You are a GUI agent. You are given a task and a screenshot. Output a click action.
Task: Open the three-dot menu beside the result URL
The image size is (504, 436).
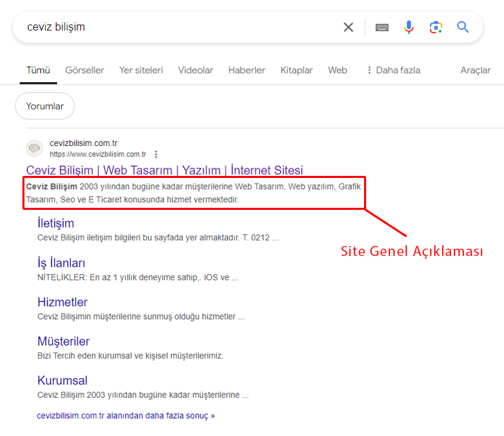[x=156, y=155]
